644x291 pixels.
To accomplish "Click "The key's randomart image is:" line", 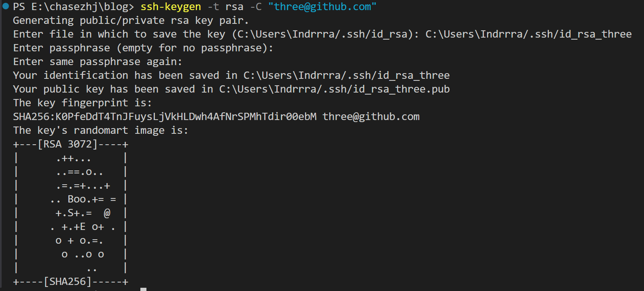I will click(101, 131).
